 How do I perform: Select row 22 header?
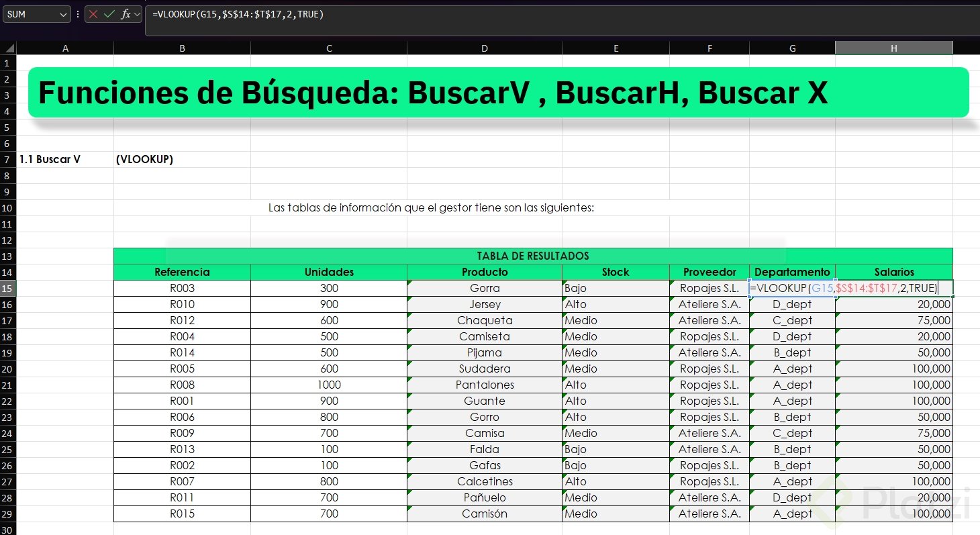pos(8,401)
